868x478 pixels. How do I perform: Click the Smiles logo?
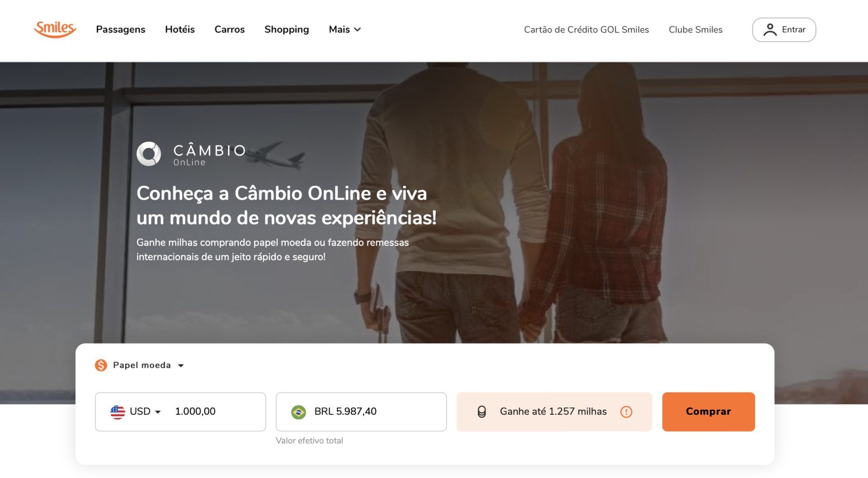tap(55, 29)
